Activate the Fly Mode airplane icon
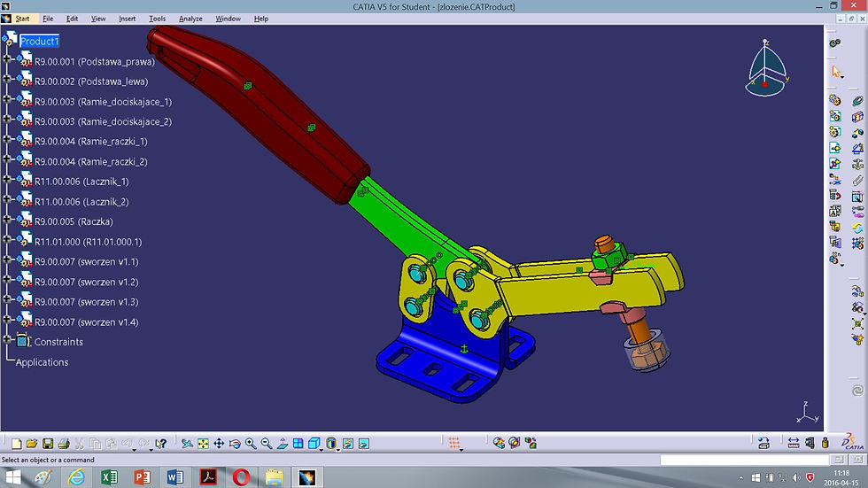The height and width of the screenshot is (488, 868). coord(187,443)
